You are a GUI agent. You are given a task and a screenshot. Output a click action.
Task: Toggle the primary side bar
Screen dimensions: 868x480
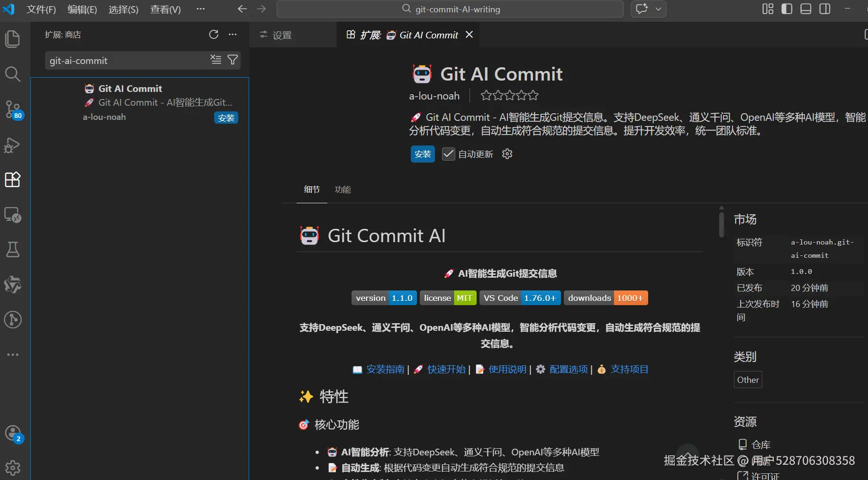coord(787,9)
